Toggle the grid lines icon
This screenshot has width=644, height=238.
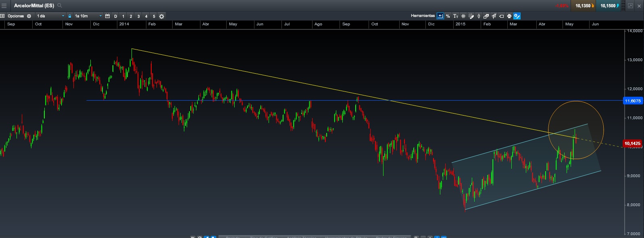coord(463,16)
